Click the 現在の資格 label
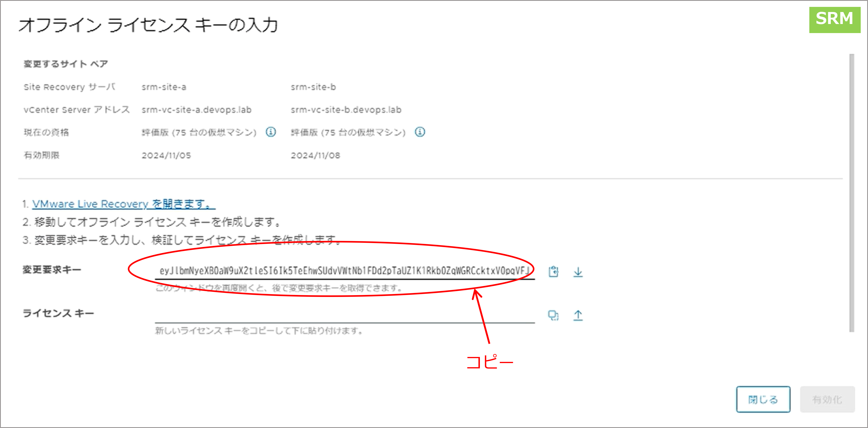The width and height of the screenshot is (868, 428). [46, 132]
